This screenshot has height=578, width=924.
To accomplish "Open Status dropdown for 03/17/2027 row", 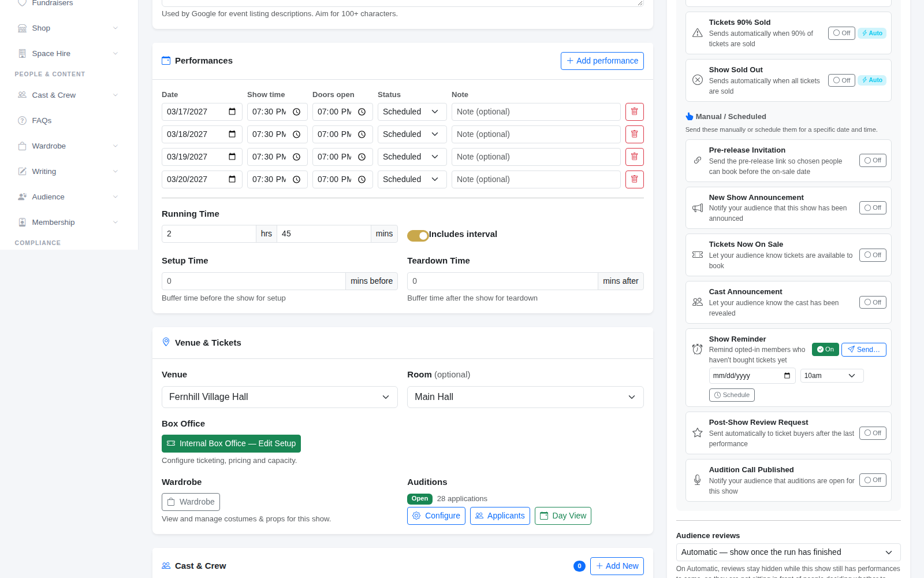I will [412, 112].
